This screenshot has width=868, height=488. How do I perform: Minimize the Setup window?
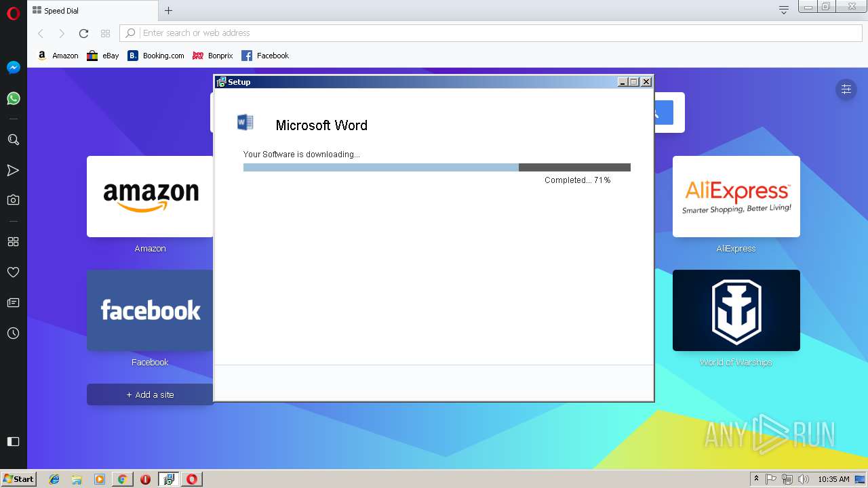[623, 82]
